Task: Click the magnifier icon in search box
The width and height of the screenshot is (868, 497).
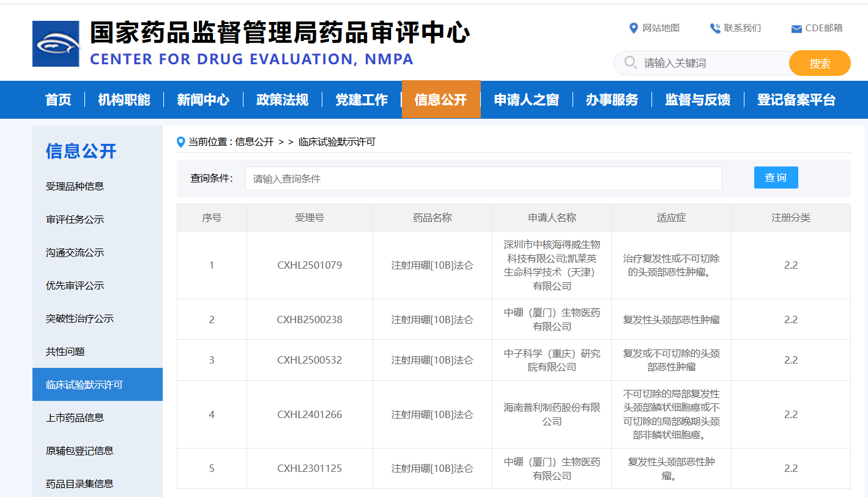Action: tap(630, 62)
